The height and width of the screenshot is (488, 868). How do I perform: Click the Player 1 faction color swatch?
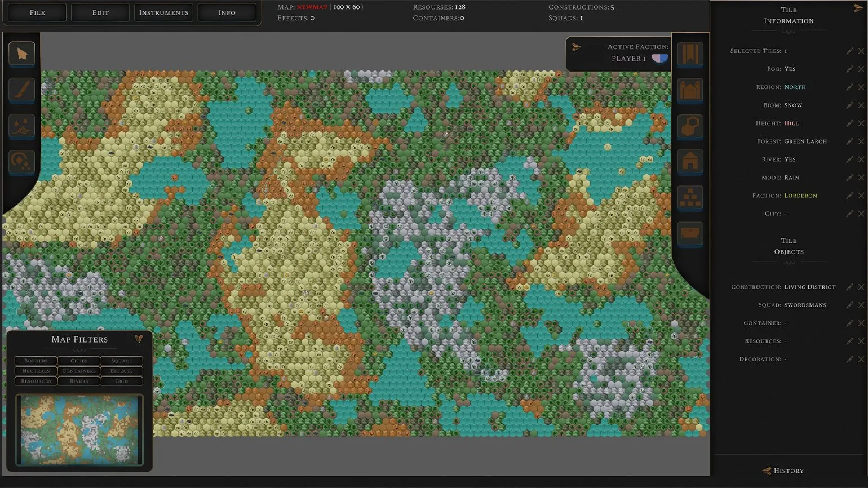click(x=659, y=59)
